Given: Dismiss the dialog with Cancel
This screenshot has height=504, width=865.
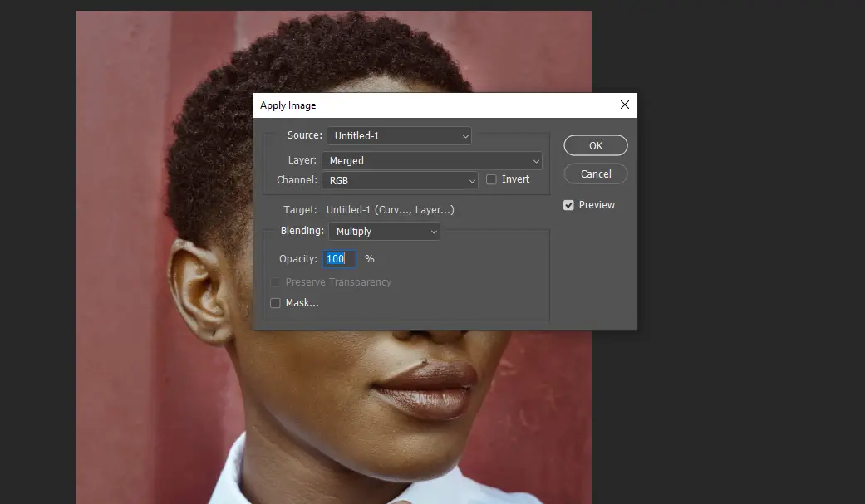Looking at the screenshot, I should coord(595,174).
